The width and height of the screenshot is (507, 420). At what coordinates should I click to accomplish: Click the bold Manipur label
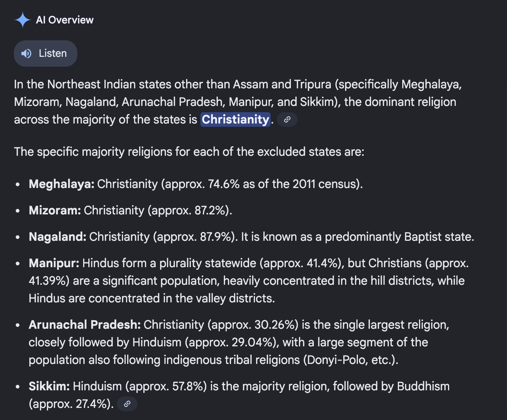(x=54, y=263)
